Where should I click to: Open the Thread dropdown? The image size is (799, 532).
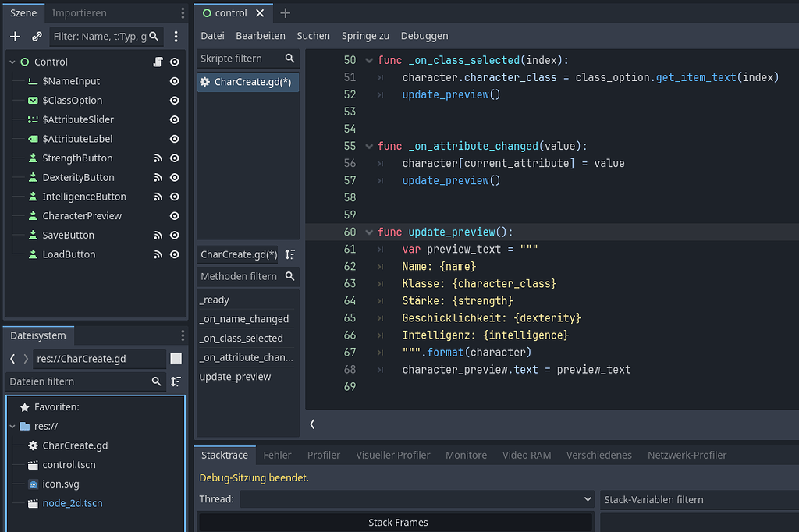click(x=417, y=499)
